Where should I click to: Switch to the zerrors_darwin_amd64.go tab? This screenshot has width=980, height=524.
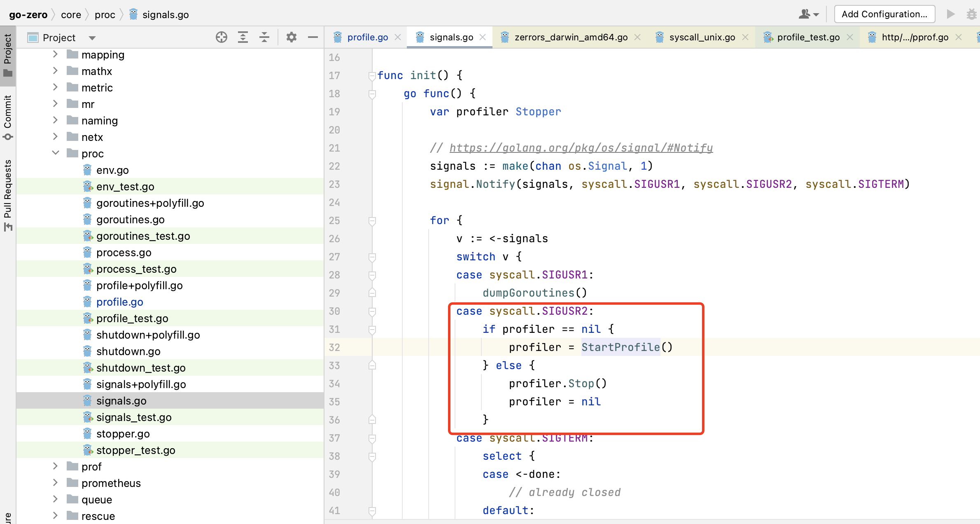click(x=571, y=37)
